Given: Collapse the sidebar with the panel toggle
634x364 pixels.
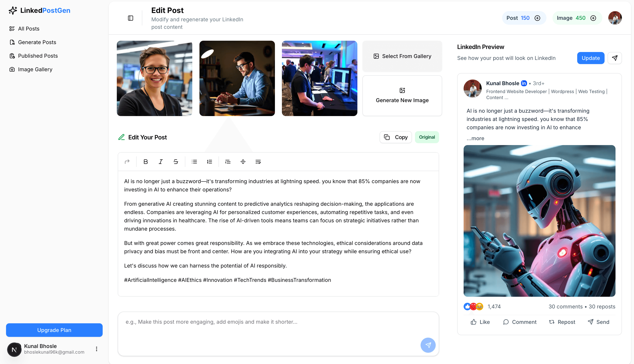Looking at the screenshot, I should pos(131,18).
